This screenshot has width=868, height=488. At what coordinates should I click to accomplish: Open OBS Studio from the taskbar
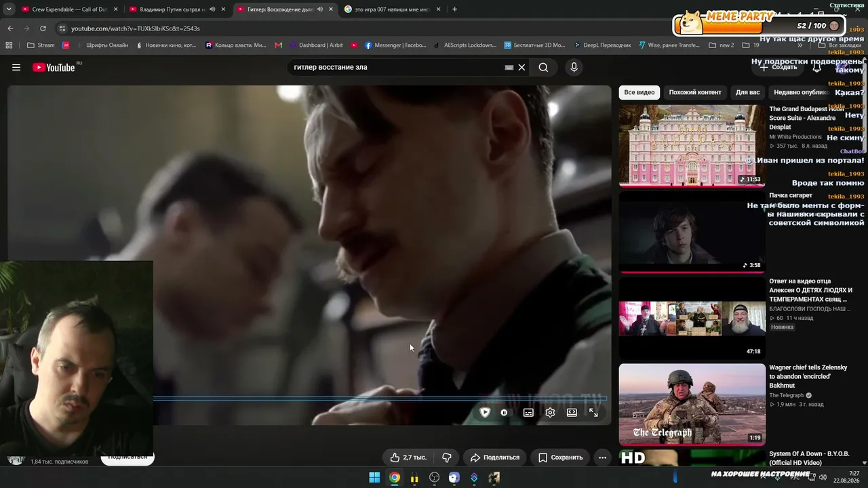[434, 477]
